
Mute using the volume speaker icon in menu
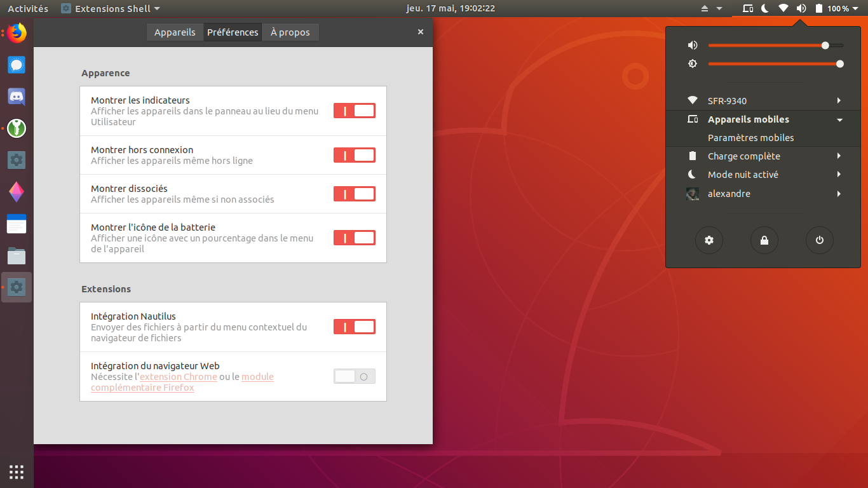pyautogui.click(x=693, y=45)
